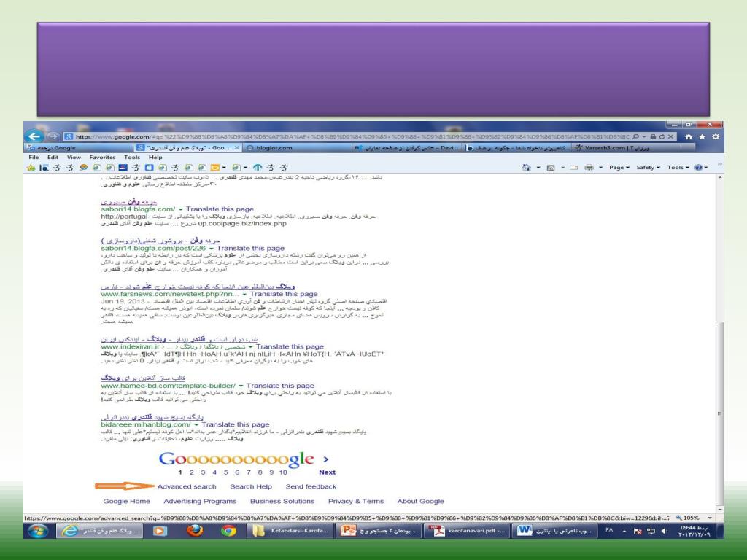Stop loading with the address bar X

pyautogui.click(x=670, y=136)
